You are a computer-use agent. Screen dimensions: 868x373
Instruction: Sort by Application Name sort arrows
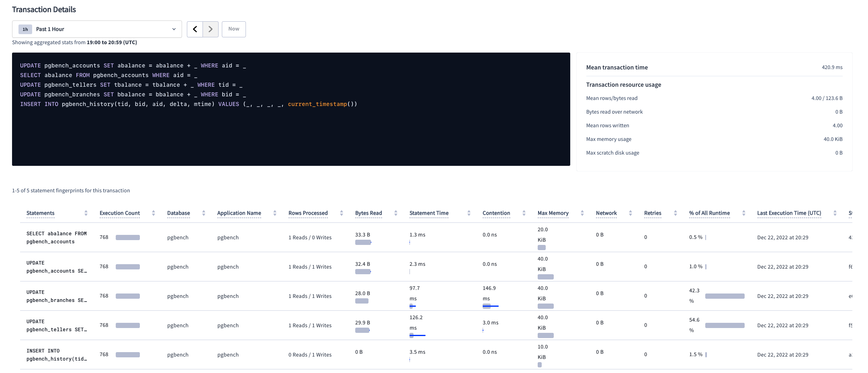275,213
